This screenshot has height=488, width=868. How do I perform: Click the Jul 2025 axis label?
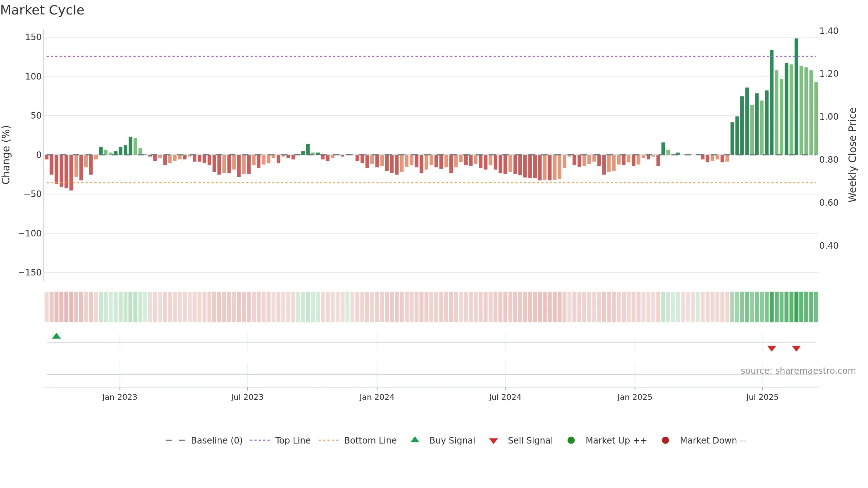click(x=762, y=397)
